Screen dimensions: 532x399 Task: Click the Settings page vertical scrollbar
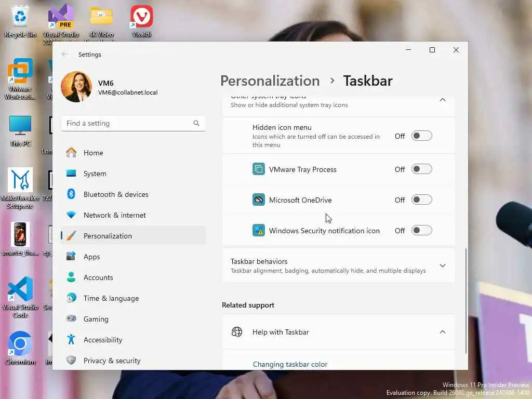(466, 301)
